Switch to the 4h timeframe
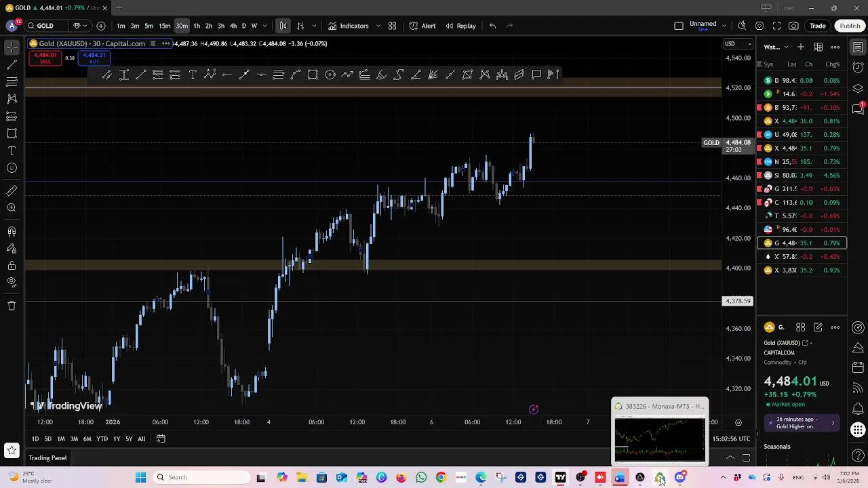The image size is (868, 488). pyautogui.click(x=233, y=26)
